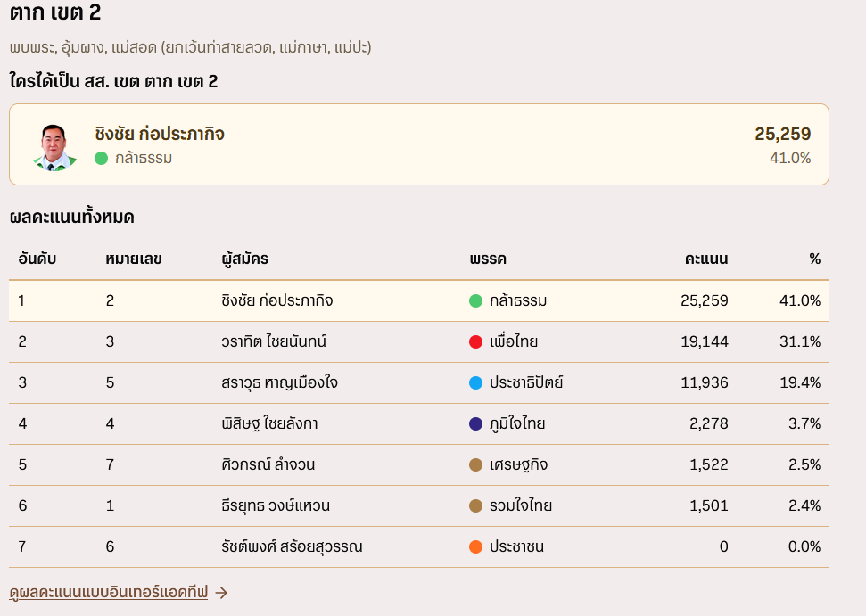The width and height of the screenshot is (866, 616).
Task: Click green กล้าธรรม dot in results table
Action: pyautogui.click(x=475, y=300)
